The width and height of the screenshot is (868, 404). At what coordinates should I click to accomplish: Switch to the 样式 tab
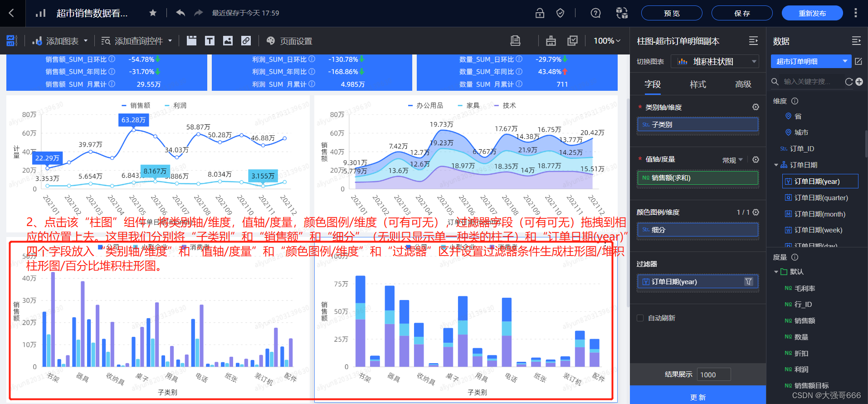click(x=698, y=84)
